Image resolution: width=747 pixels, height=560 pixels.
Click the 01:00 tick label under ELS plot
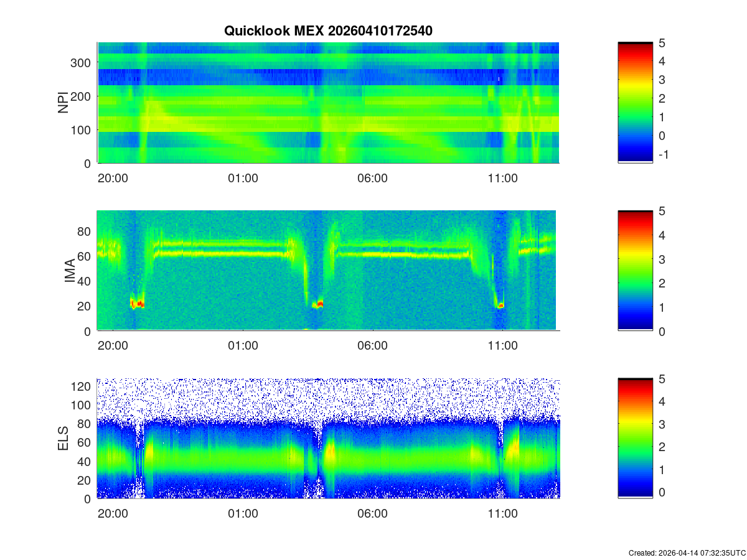coord(243,514)
